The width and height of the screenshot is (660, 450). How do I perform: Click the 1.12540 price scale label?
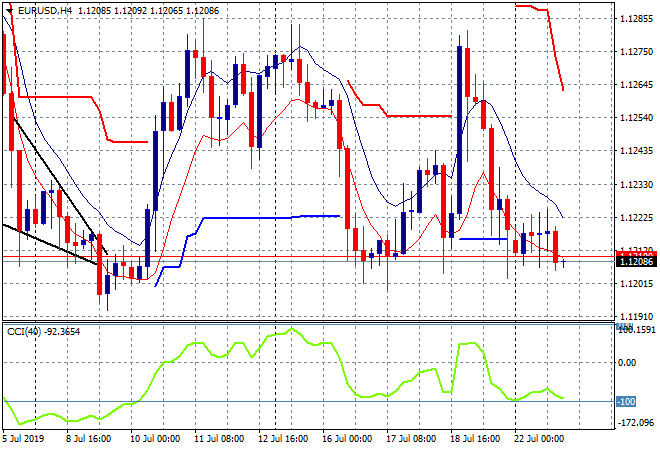636,117
